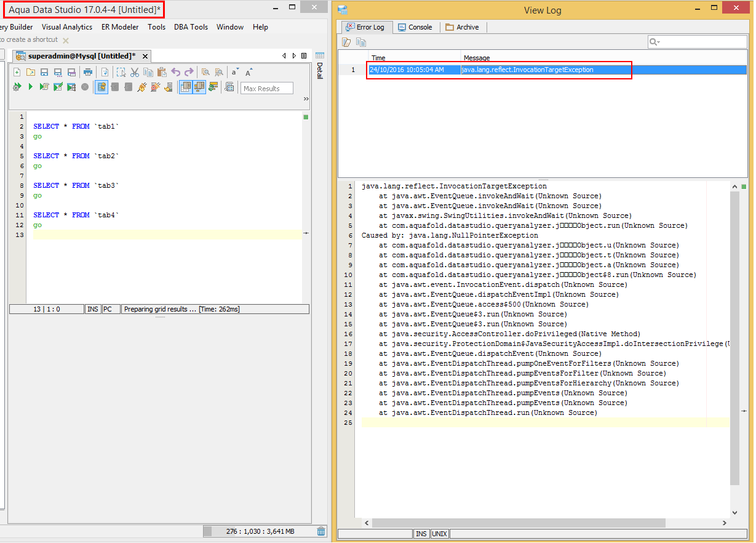Viewport: 756px width, 543px height.
Task: Click scroll left arrow in View Log
Action: pos(367,523)
